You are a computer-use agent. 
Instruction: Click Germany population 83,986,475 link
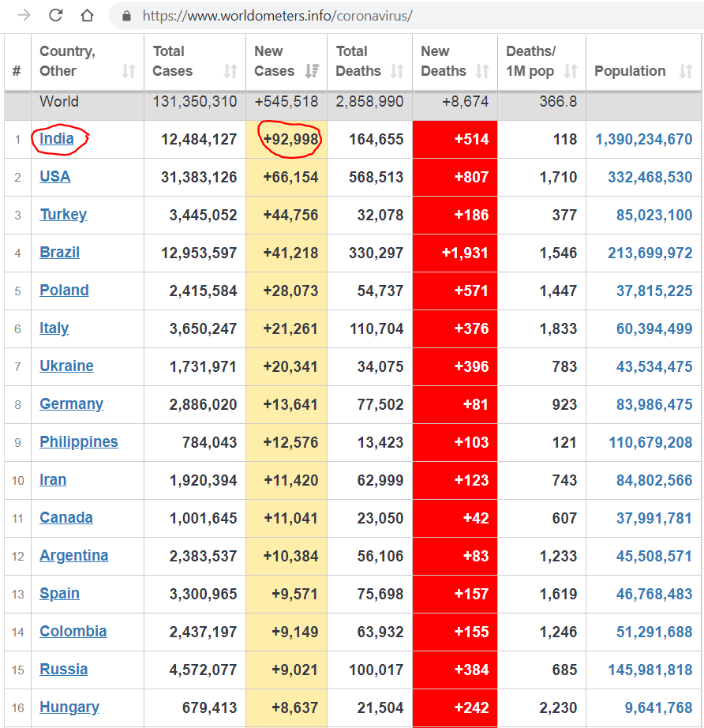(x=653, y=404)
